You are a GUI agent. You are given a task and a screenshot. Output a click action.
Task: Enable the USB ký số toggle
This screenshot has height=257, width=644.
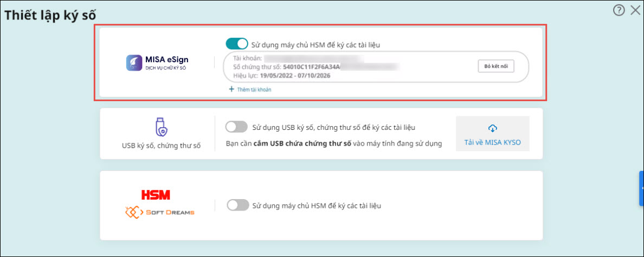(x=236, y=127)
